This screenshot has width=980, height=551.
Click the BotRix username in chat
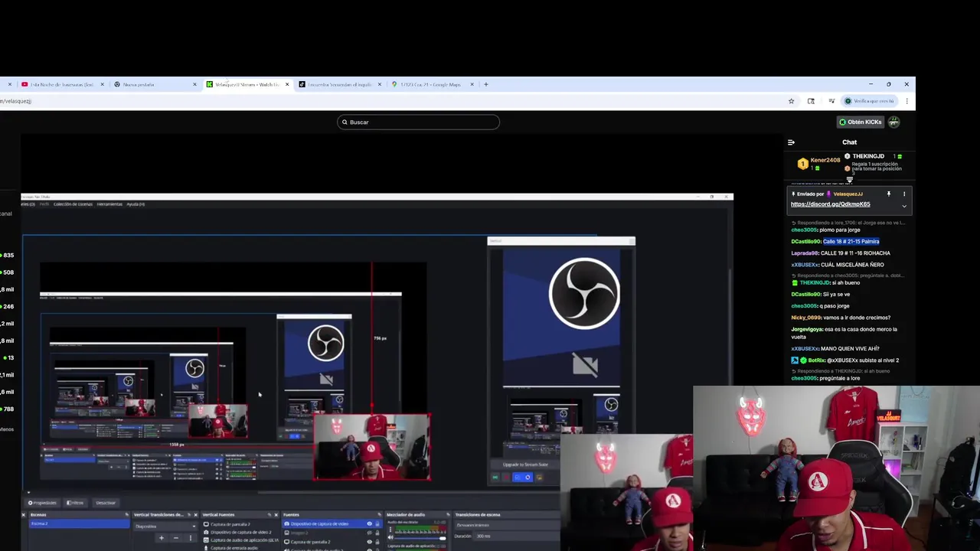(815, 360)
